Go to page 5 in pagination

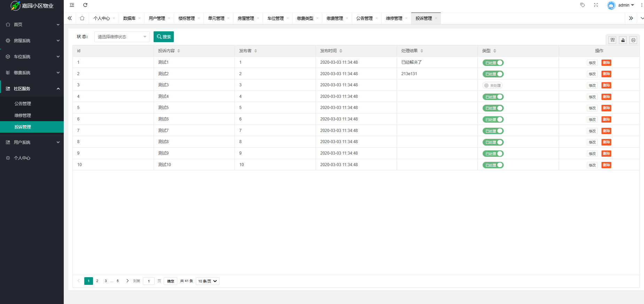coord(118,281)
